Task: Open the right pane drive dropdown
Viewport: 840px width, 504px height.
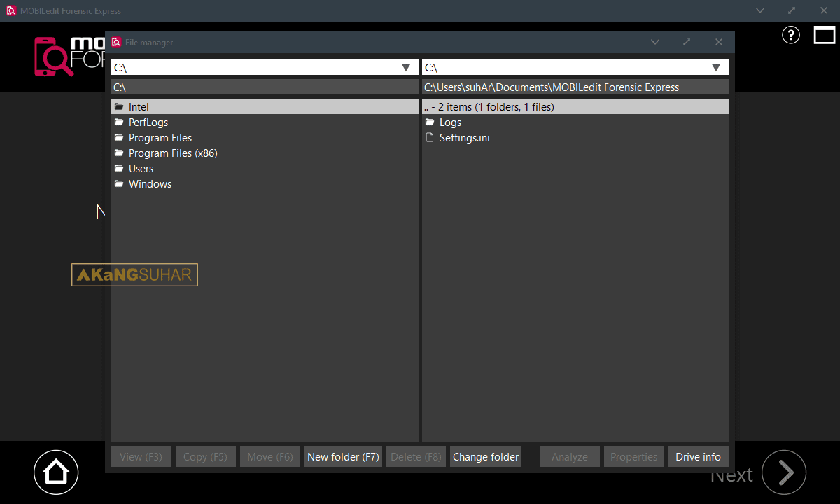Action: coord(716,67)
